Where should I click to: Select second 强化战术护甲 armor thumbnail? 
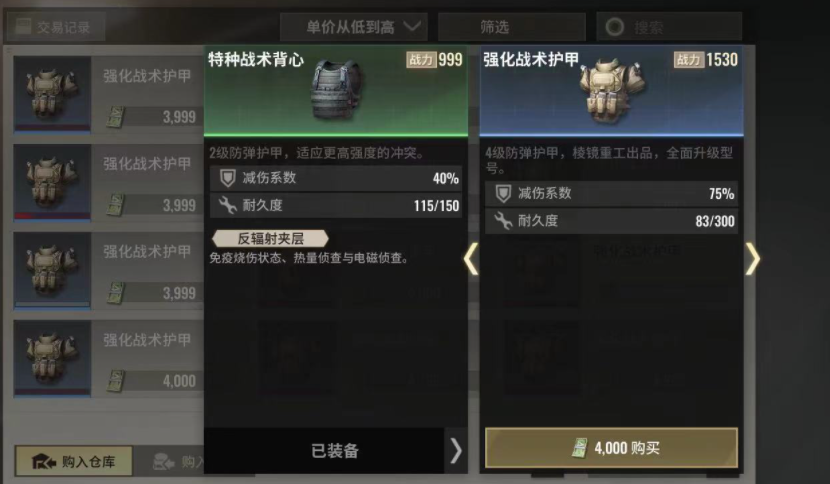click(52, 182)
